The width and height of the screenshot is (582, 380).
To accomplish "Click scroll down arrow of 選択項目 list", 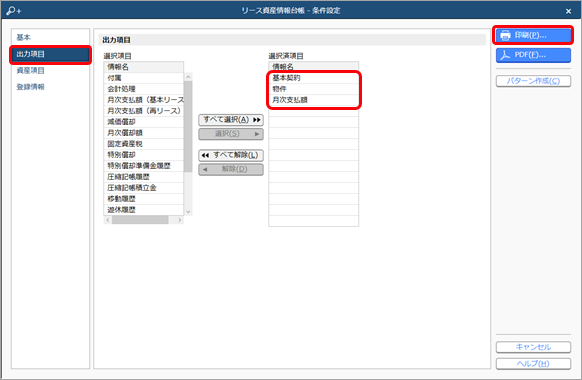I will pyautogui.click(x=188, y=212).
